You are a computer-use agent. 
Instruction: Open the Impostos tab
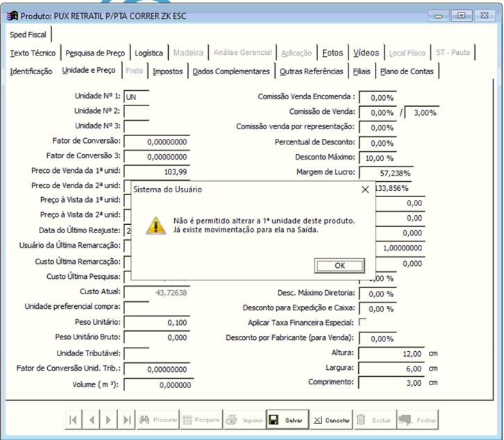click(168, 71)
